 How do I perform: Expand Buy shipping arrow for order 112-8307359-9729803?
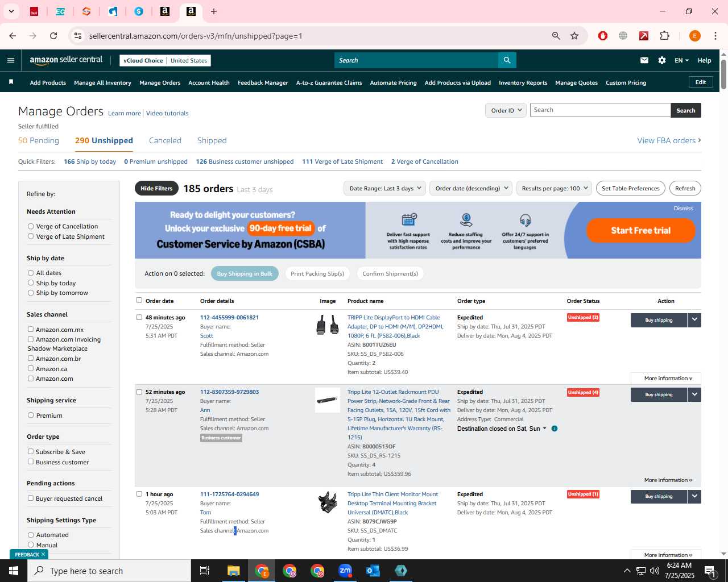pos(694,394)
